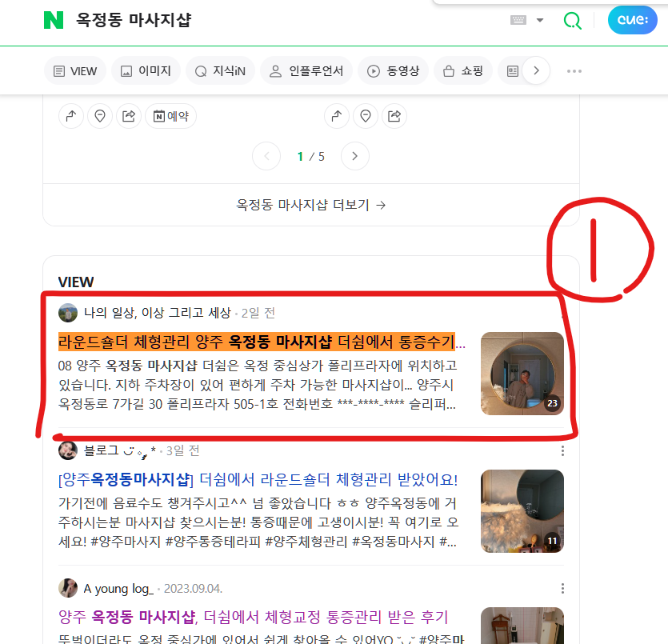Click the date text 2023.09.04.
Screen dimensions: 668x644
tap(193, 589)
